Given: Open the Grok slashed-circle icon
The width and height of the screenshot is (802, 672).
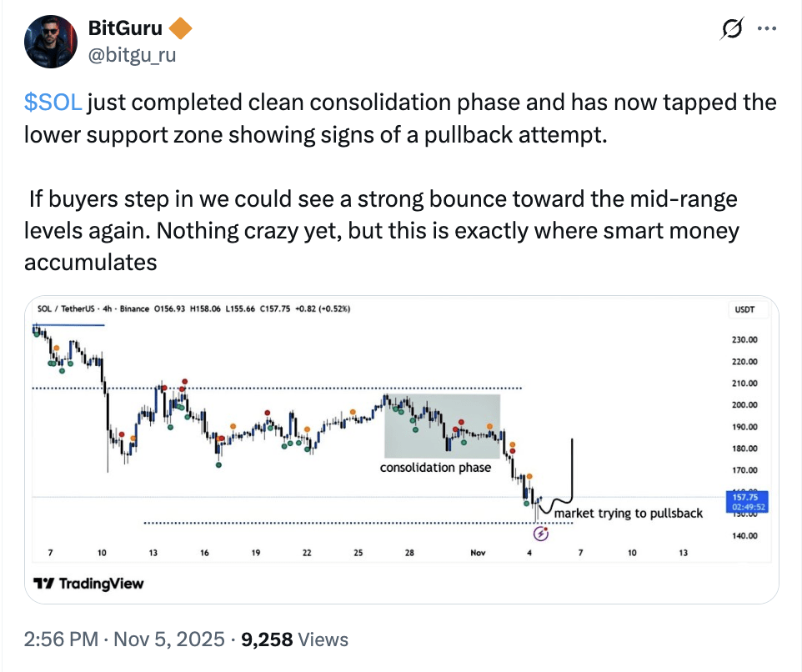Looking at the screenshot, I should point(731,30).
